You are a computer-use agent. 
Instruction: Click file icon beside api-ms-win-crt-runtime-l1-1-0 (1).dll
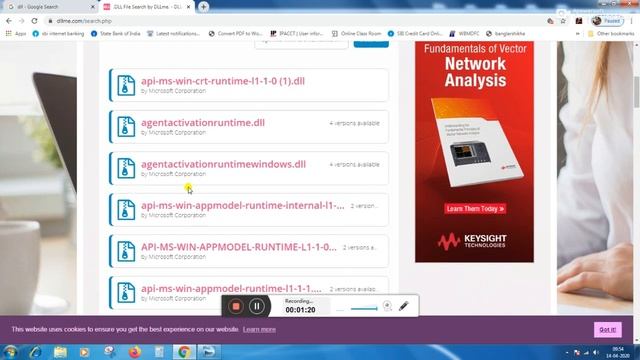coord(126,85)
